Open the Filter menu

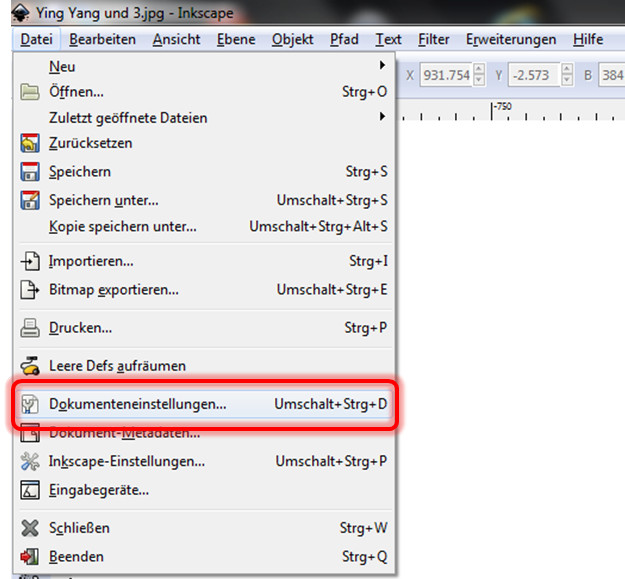click(x=433, y=39)
